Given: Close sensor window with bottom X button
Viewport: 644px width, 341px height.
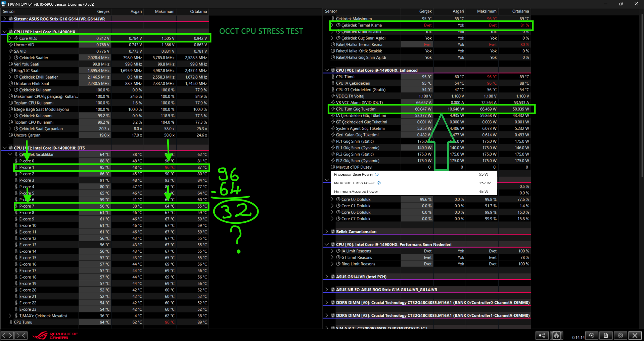Looking at the screenshot, I should point(635,335).
